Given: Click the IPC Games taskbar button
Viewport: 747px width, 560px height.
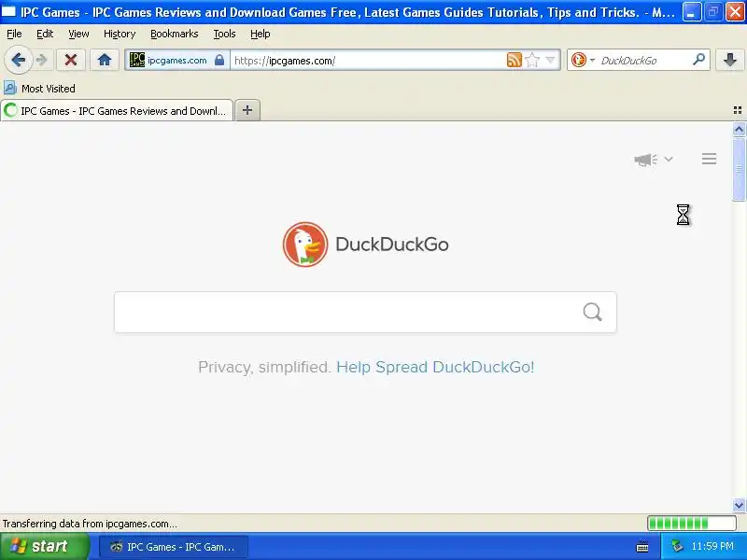Looking at the screenshot, I should click(x=173, y=547).
